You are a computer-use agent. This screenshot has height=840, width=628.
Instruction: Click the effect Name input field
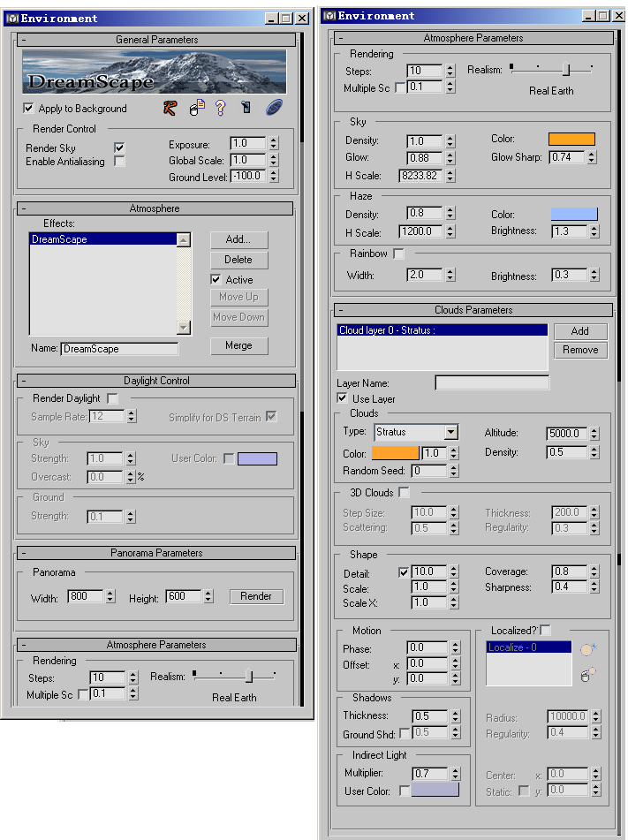pyautogui.click(x=119, y=349)
